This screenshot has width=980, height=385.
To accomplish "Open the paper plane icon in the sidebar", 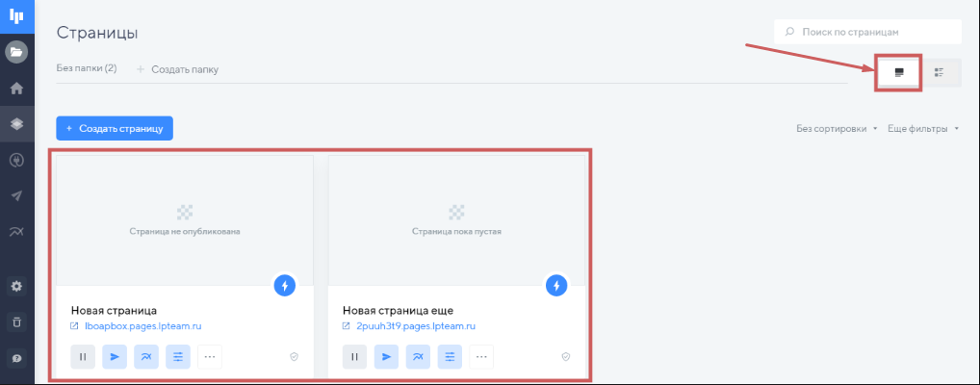I will (x=16, y=195).
